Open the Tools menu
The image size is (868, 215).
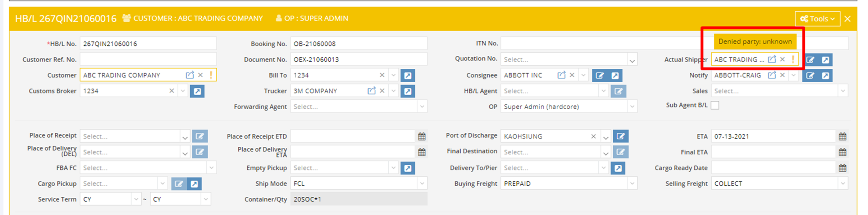pyautogui.click(x=817, y=19)
